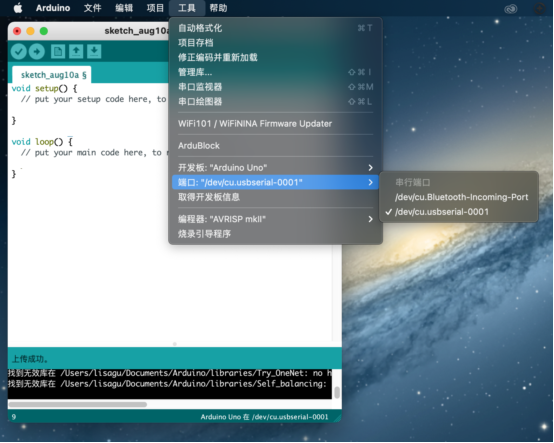554x443 pixels.
Task: Click the Save sketch down-arrow icon
Action: pos(94,52)
